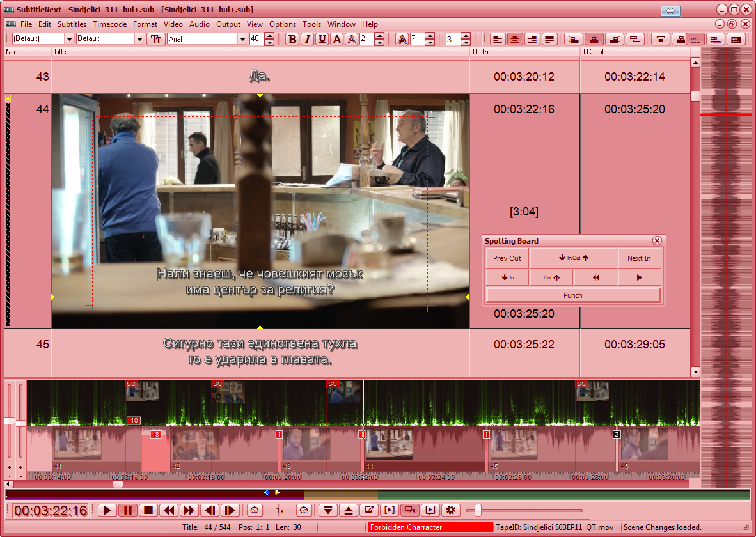Align subtitle text right
The image size is (756, 537).
click(532, 39)
